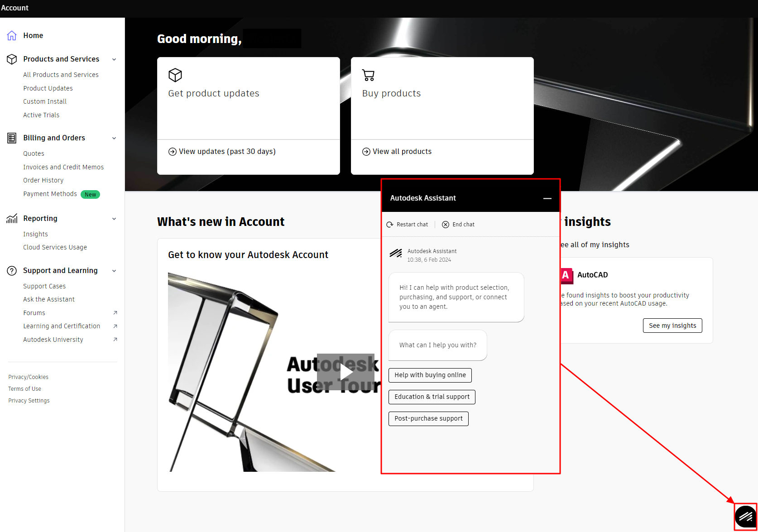Viewport: 758px width, 532px height.
Task: Click View all products link
Action: pos(402,152)
